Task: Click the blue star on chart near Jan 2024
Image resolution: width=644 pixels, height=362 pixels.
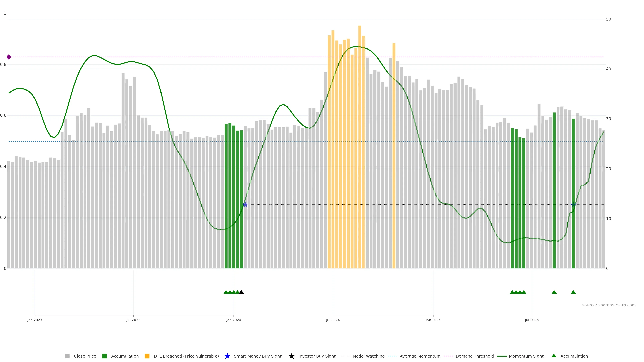Action: pos(245,205)
